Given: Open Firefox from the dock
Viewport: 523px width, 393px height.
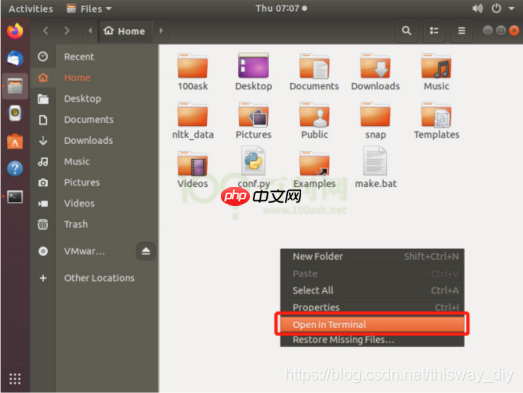Looking at the screenshot, I should coord(15,31).
